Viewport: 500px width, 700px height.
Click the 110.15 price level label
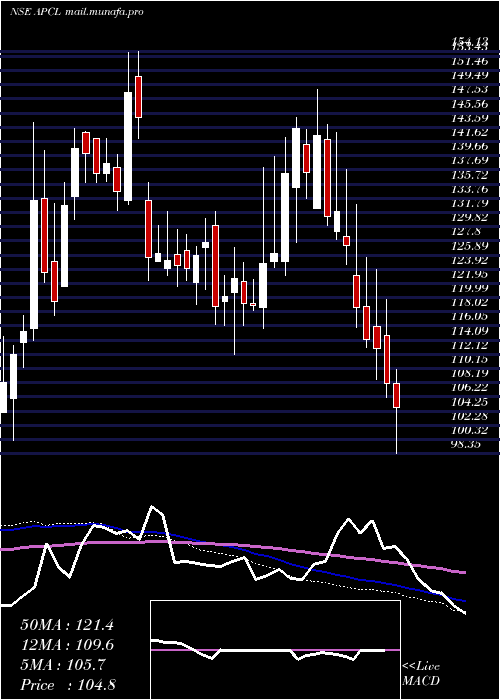click(470, 359)
